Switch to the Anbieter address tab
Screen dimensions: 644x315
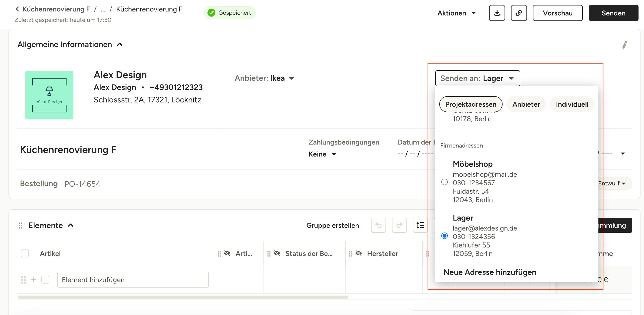[526, 104]
